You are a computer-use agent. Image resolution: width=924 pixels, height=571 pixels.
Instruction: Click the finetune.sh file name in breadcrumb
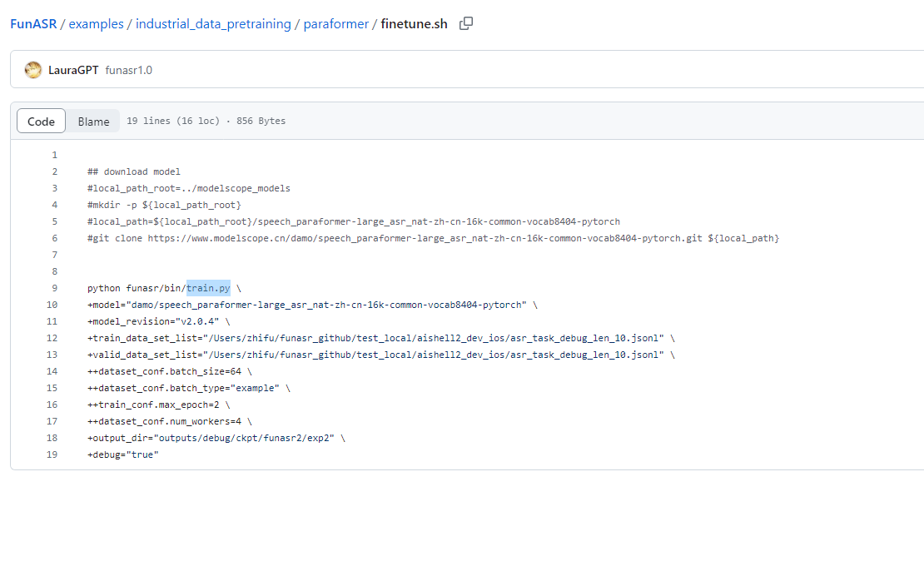(x=415, y=23)
